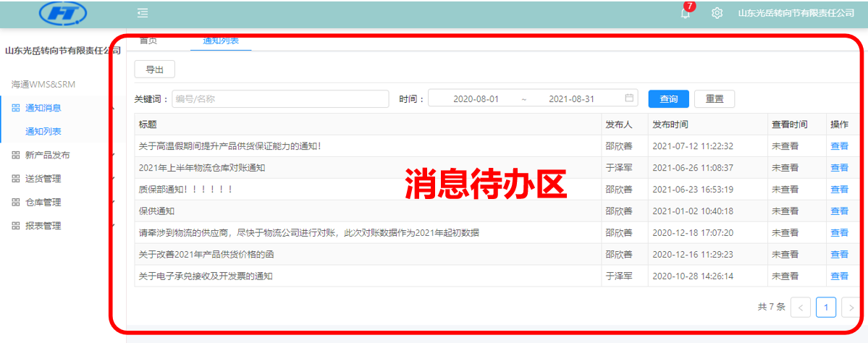Image resolution: width=868 pixels, height=343 pixels.
Task: Click the notification bell icon
Action: click(685, 13)
